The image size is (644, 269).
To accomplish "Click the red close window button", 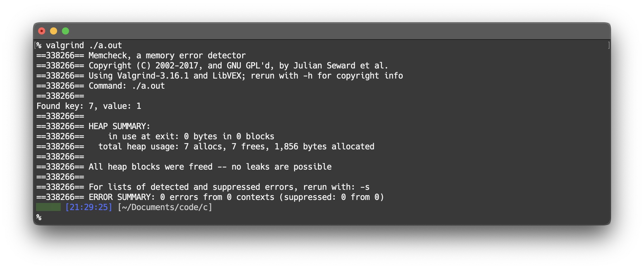I will [42, 31].
